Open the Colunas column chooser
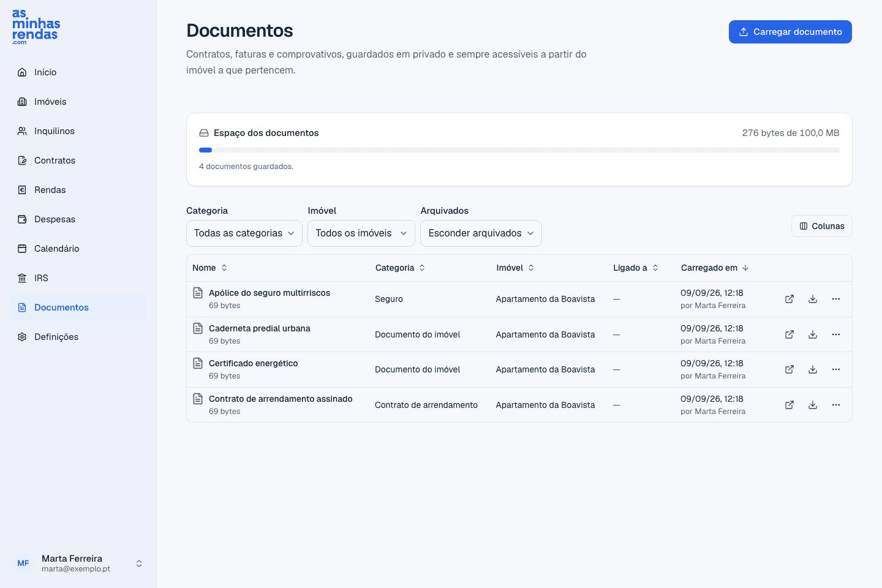The image size is (882, 588). click(x=822, y=226)
